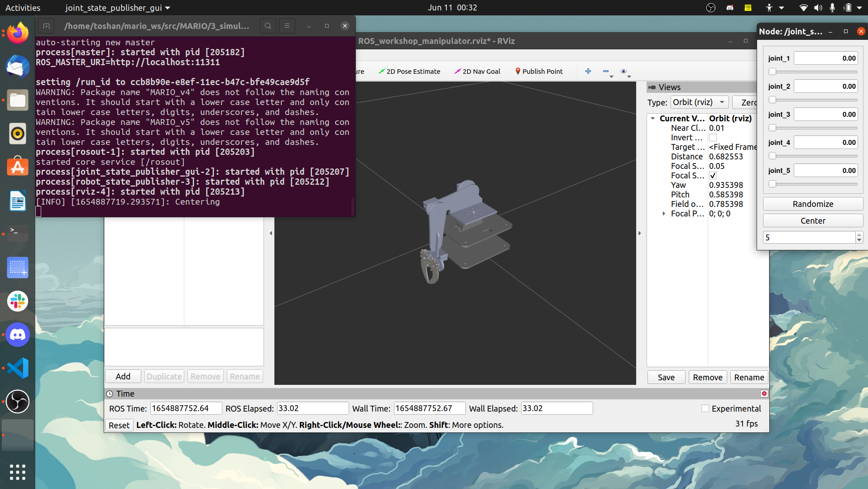Open the Files manager in the dock

click(18, 100)
